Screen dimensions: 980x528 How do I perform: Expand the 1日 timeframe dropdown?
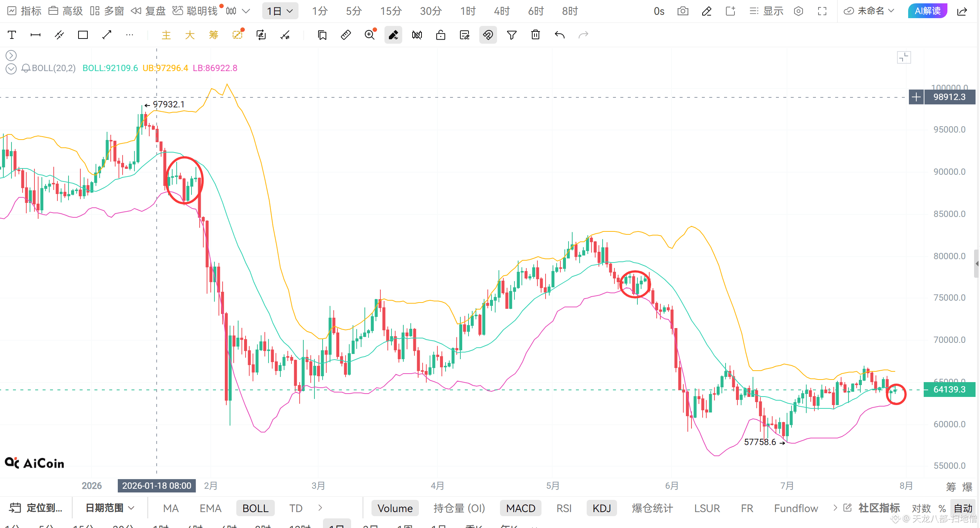coord(280,11)
